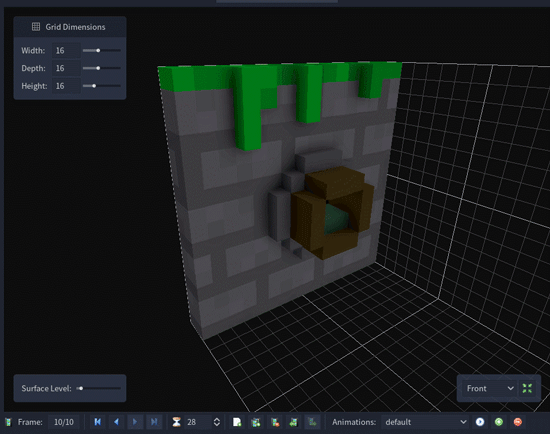Go to the previous frame
Image resolution: width=550 pixels, height=434 pixels.
[x=116, y=422]
